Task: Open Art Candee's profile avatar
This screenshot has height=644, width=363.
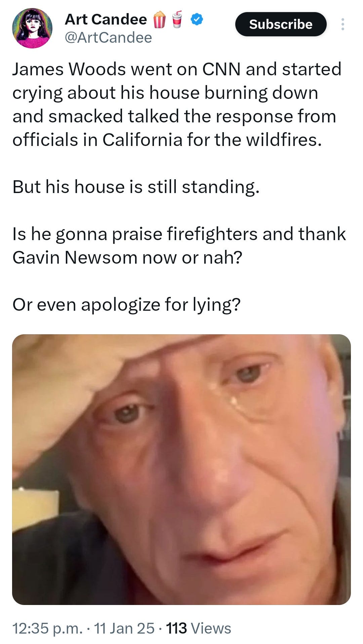Action: tap(32, 28)
